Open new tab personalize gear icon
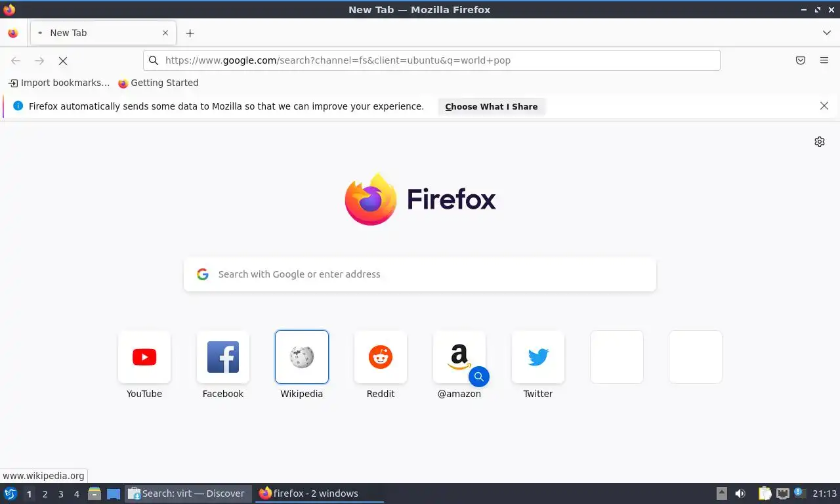 tap(820, 142)
